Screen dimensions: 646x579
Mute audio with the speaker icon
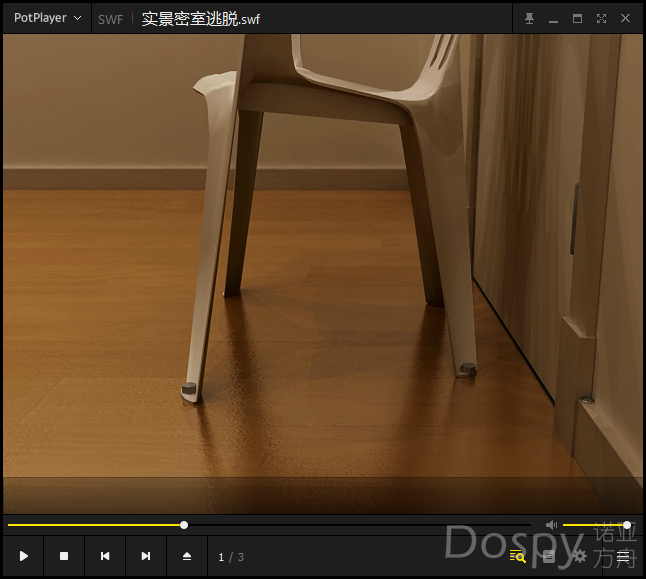coord(551,525)
